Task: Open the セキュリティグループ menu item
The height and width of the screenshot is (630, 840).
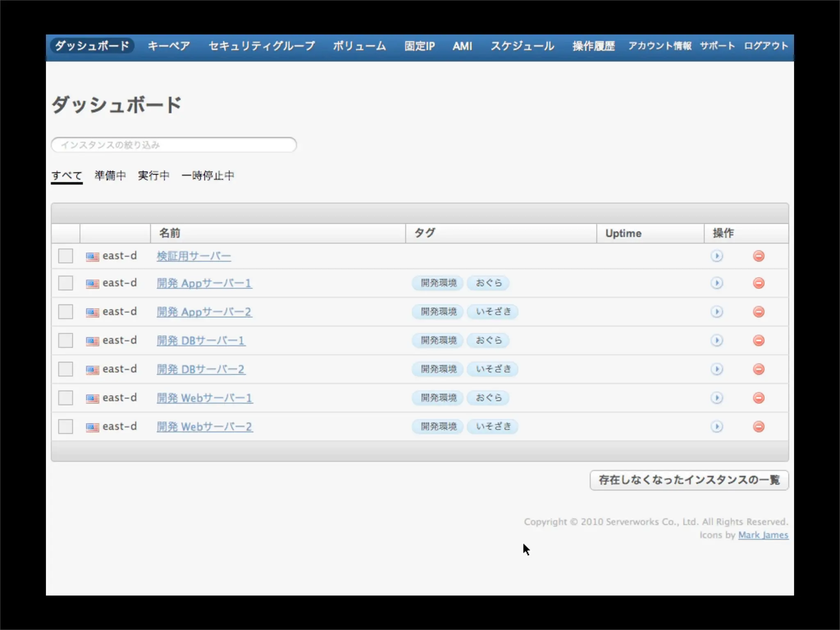Action: (x=262, y=46)
